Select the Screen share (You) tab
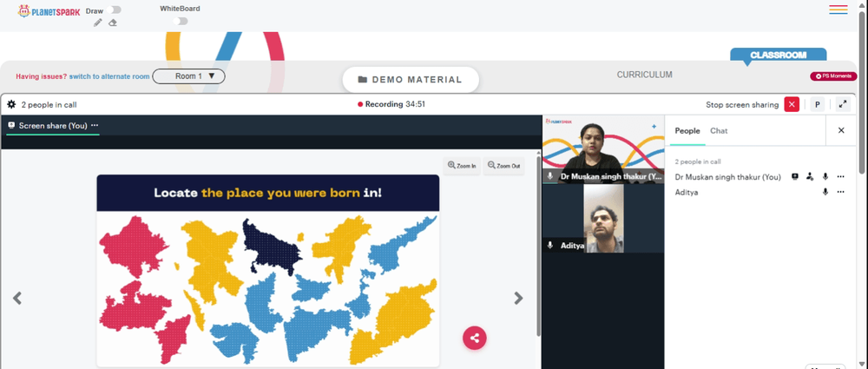 coord(53,126)
